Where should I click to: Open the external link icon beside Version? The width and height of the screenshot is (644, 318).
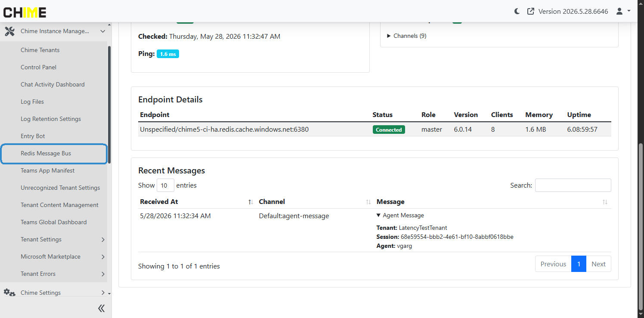(x=531, y=12)
